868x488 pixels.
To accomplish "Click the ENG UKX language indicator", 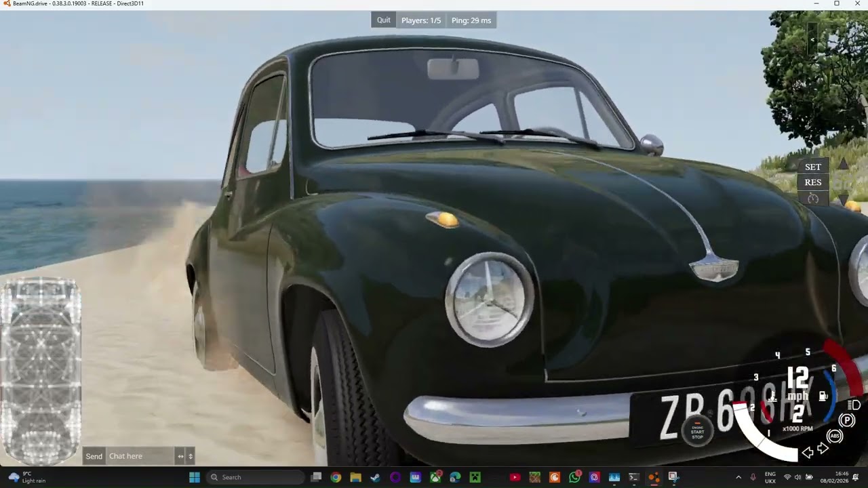I will click(x=770, y=477).
